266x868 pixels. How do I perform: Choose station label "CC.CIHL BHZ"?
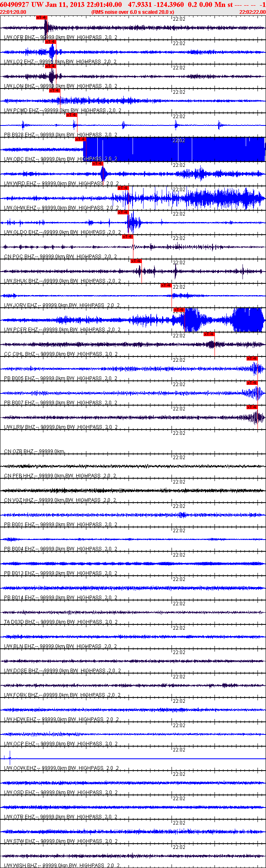tap(19, 354)
